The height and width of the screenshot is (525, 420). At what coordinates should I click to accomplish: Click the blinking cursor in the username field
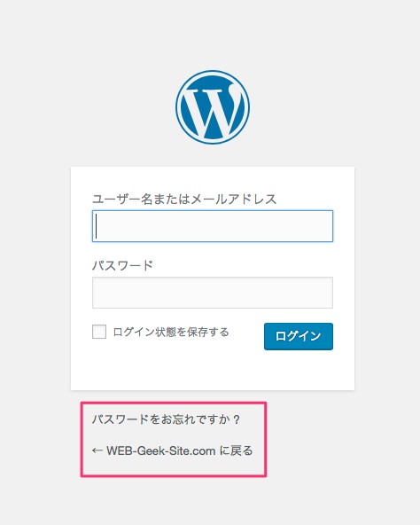pos(97,226)
